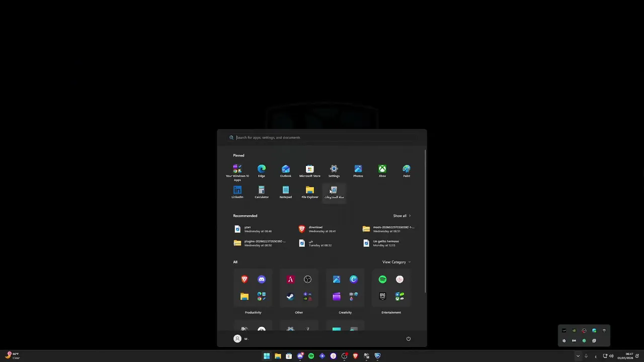
Task: Open Your Windows 10 Apps pinned folder
Action: (x=237, y=172)
